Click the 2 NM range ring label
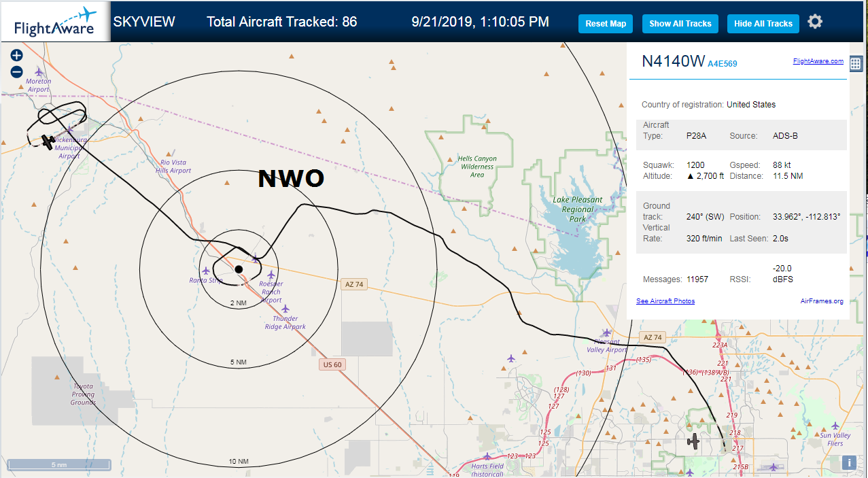 238,303
